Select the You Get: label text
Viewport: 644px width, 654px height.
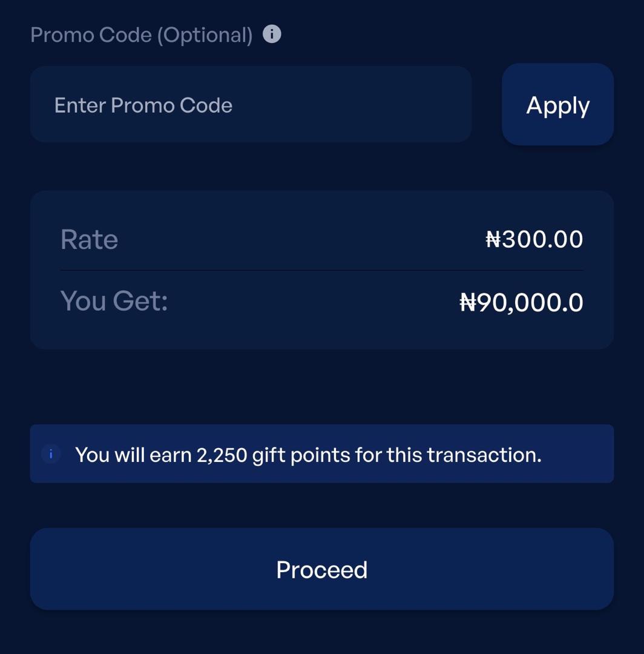[x=112, y=300]
